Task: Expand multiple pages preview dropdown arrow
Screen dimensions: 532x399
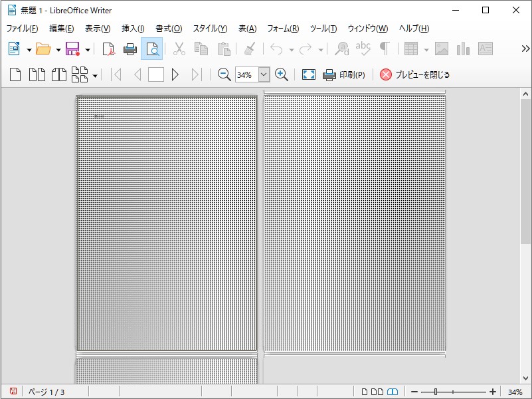Action: [x=95, y=76]
